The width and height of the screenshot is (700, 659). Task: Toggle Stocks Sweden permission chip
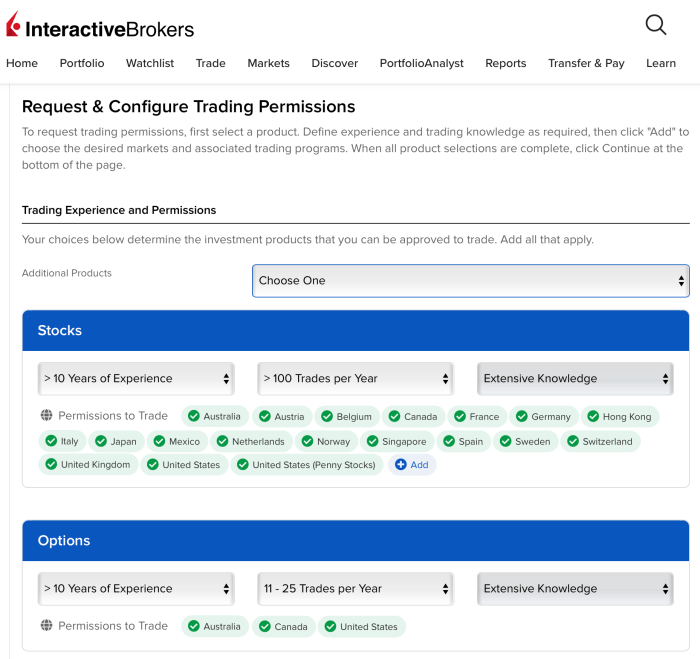click(x=526, y=442)
